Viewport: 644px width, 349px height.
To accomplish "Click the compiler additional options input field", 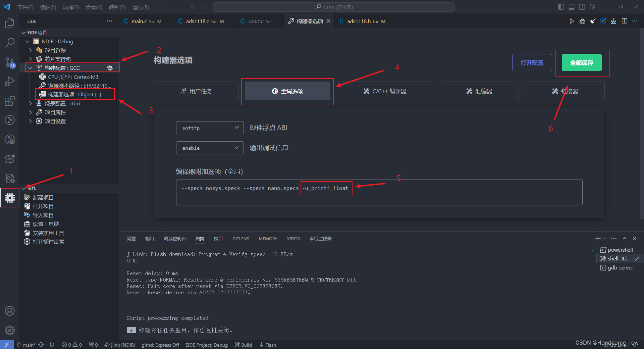I will (379, 192).
